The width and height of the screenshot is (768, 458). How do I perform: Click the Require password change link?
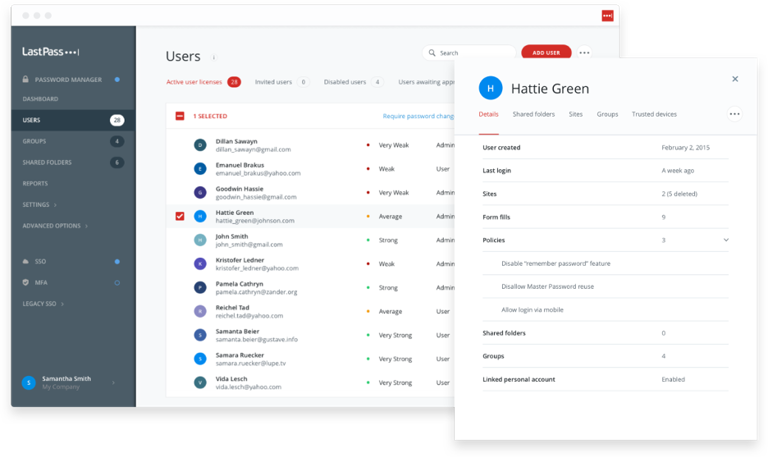(418, 116)
